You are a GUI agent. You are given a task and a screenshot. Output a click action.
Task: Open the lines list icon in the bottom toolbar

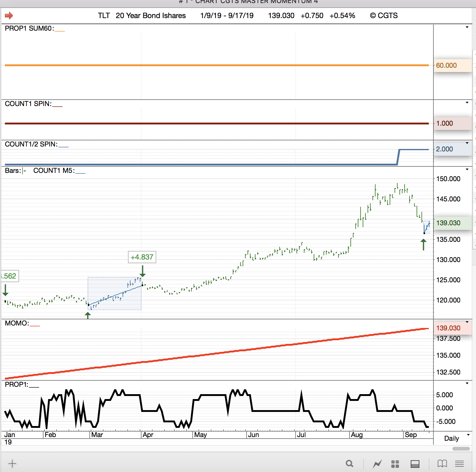click(x=459, y=464)
